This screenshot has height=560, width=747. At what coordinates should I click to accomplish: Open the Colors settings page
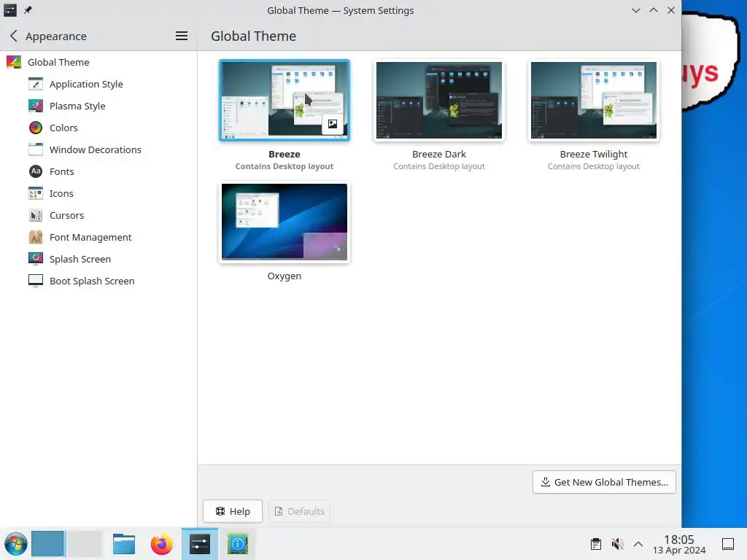click(x=63, y=128)
